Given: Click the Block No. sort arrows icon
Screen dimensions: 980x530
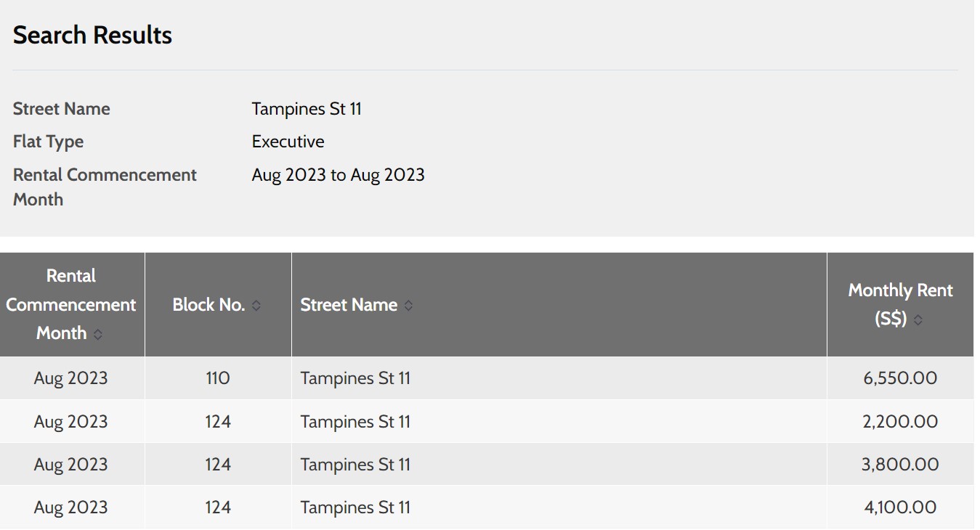Looking at the screenshot, I should [x=256, y=306].
